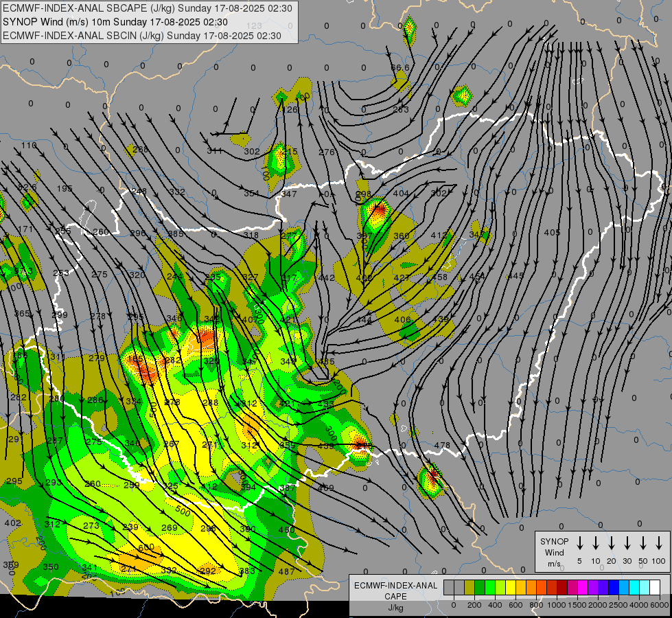
Task: Click the 100 m/s wind arrow in legend
Action: (x=659, y=543)
